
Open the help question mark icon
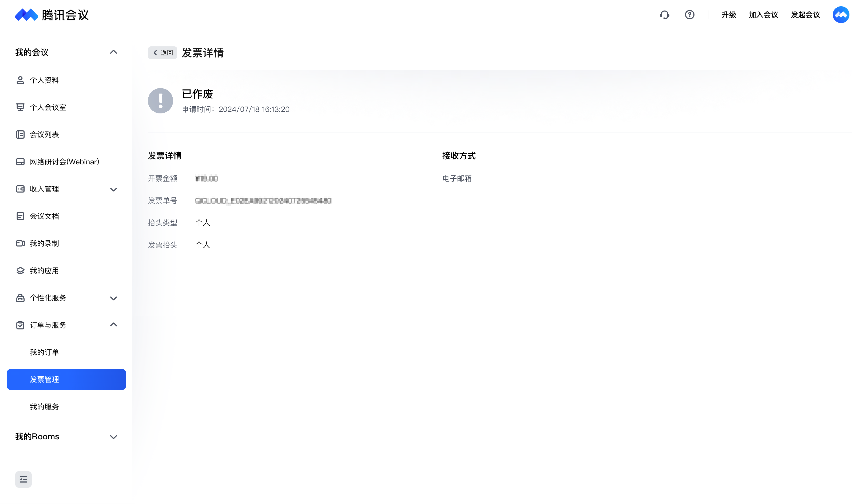point(689,15)
